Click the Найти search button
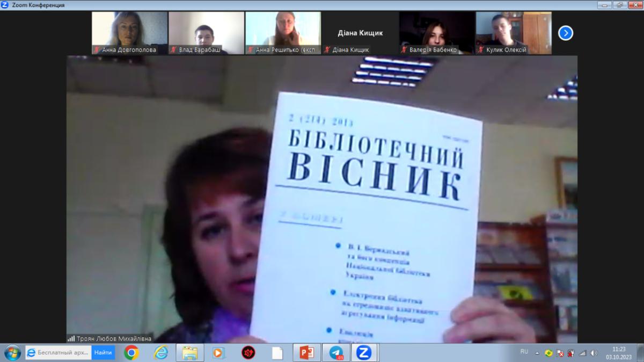Screen dimensions: 644x362 pos(103,353)
